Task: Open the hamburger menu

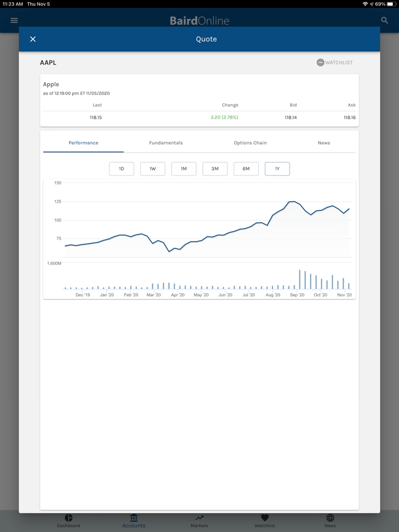Action: [x=14, y=21]
